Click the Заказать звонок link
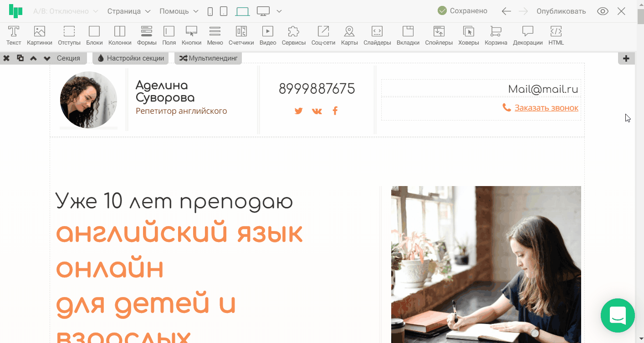644x343 pixels. tap(546, 108)
